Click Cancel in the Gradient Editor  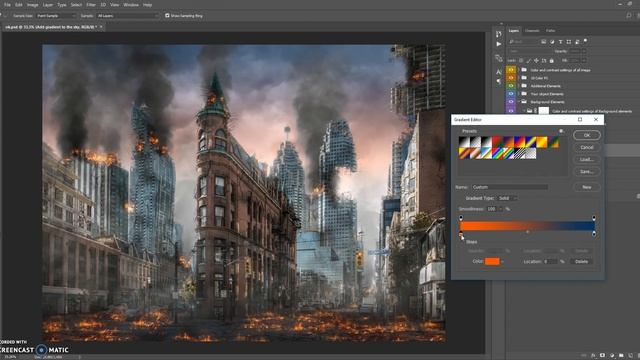587,147
